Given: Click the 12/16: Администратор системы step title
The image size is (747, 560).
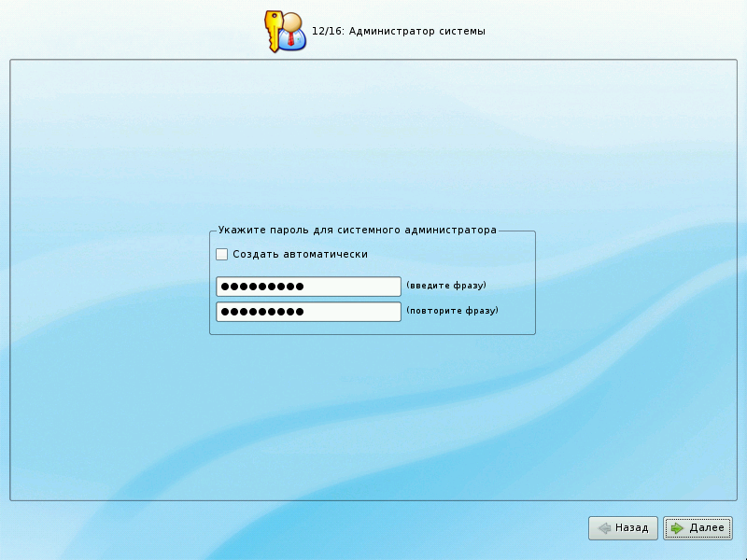Looking at the screenshot, I should coord(398,32).
